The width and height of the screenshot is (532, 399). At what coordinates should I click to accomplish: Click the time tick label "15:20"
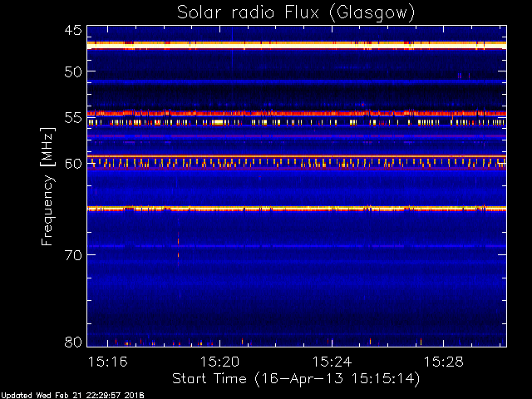point(219,362)
